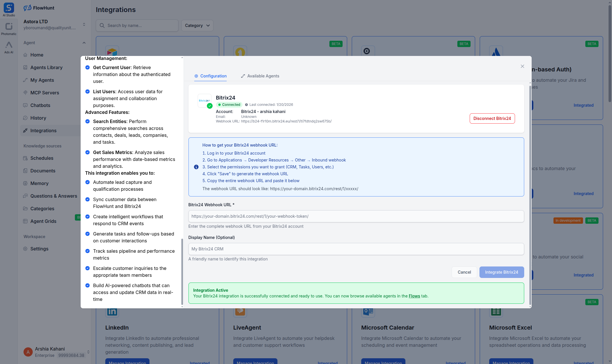Image resolution: width=612 pixels, height=364 pixels.
Task: Open the Home page from sidebar
Action: [x=37, y=55]
